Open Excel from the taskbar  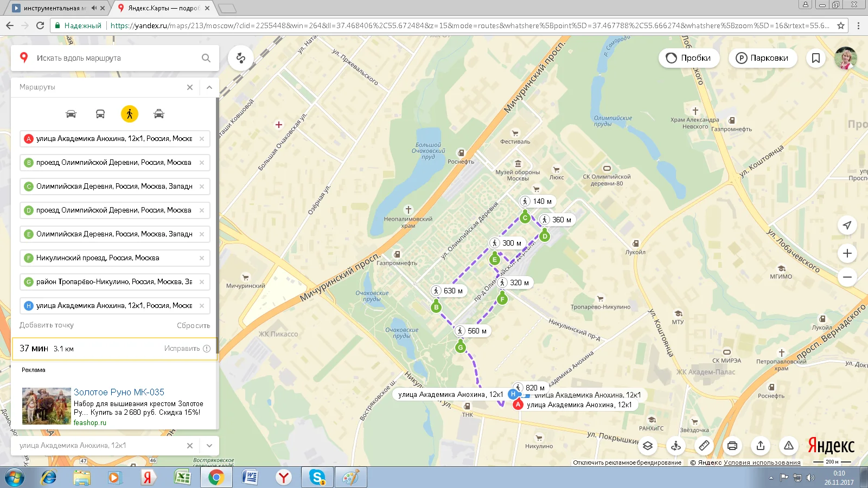(182, 477)
